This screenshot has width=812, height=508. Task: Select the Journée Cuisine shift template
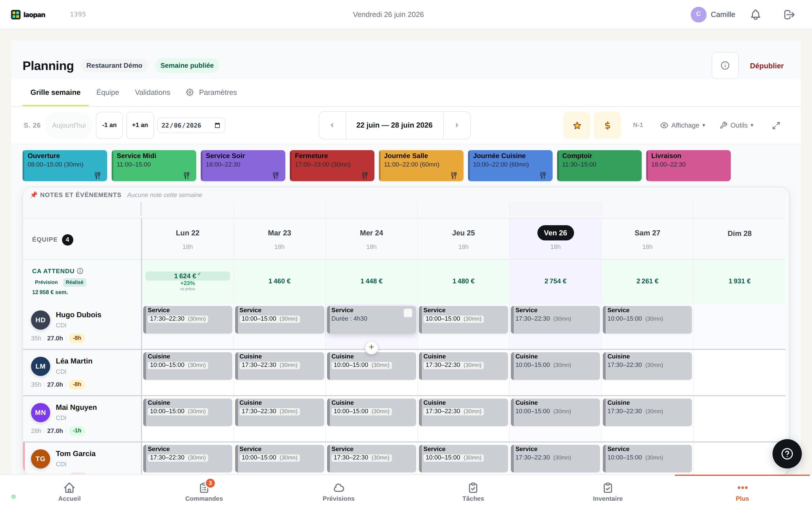[510, 166]
